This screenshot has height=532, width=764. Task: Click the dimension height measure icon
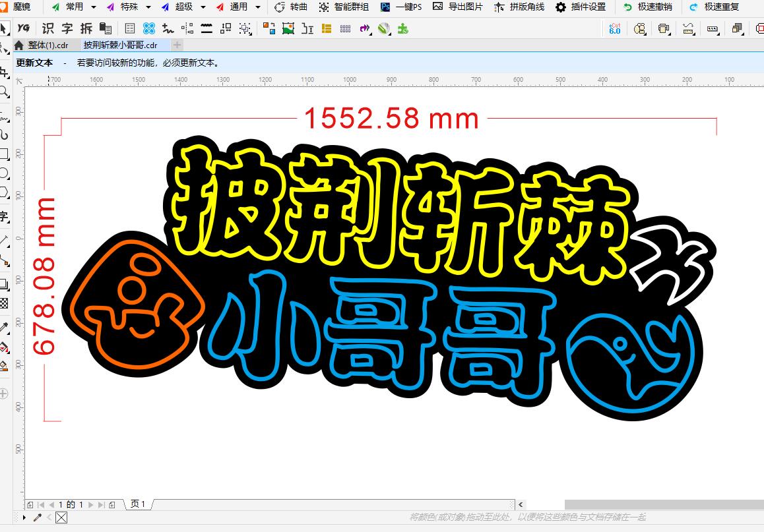(307, 28)
